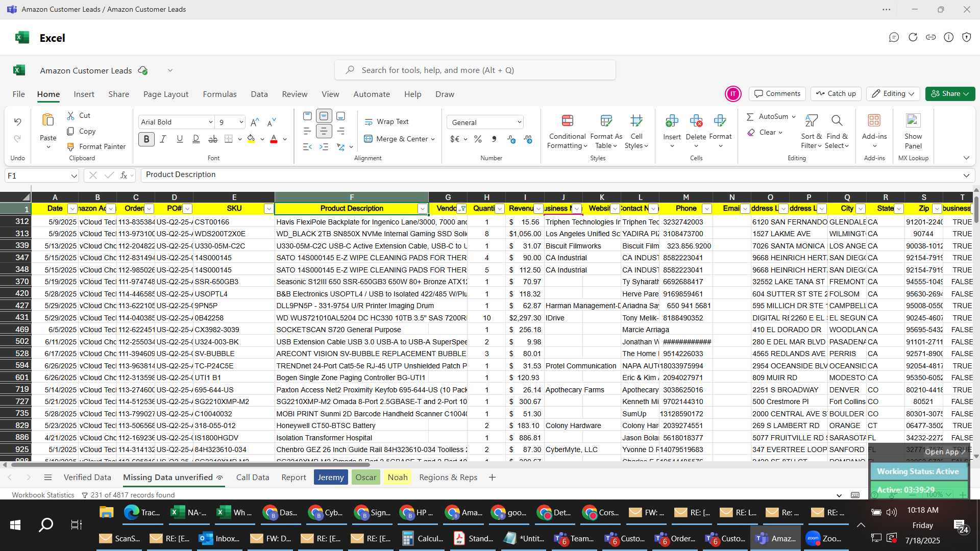Click the Paste clipboard icon

coord(48,120)
